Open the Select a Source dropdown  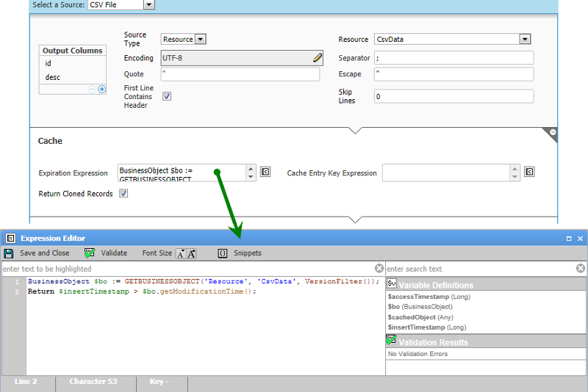coord(149,4)
